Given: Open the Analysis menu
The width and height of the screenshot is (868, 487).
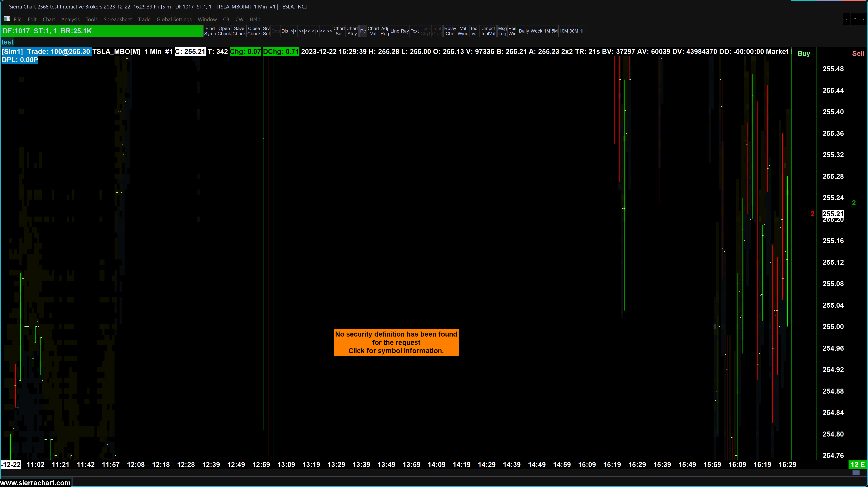Looking at the screenshot, I should pyautogui.click(x=70, y=19).
